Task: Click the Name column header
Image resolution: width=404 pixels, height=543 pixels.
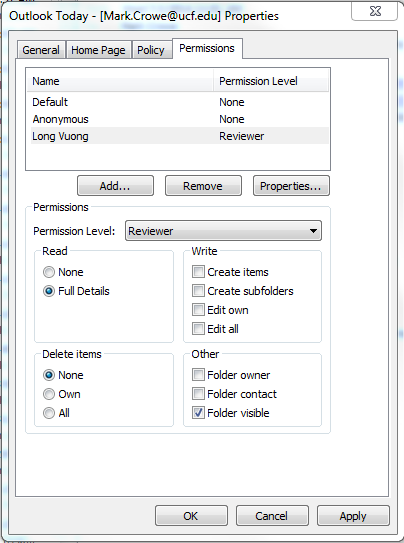Action: 120,81
